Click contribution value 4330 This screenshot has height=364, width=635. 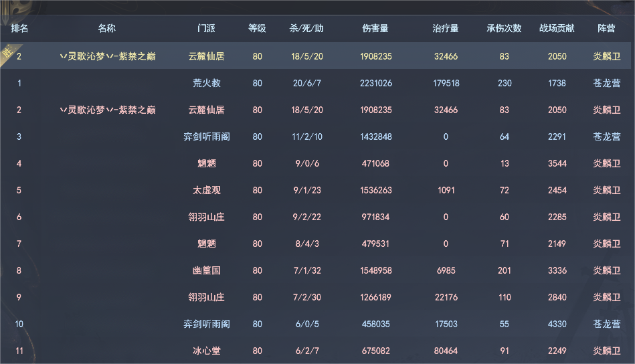click(557, 323)
